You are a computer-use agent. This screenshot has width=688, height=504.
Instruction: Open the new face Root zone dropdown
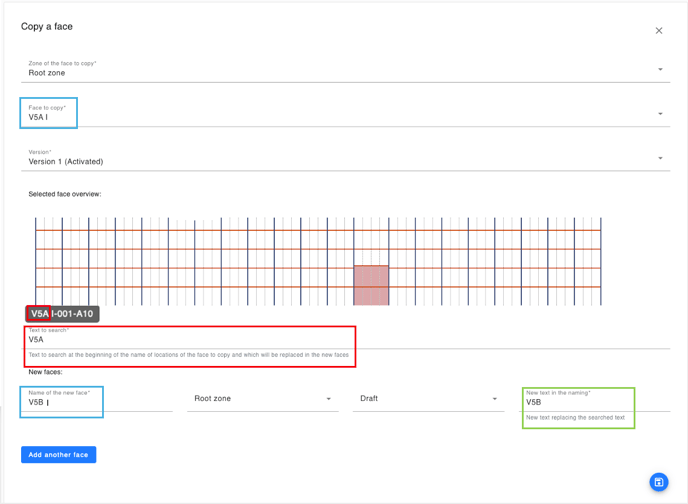click(262, 399)
